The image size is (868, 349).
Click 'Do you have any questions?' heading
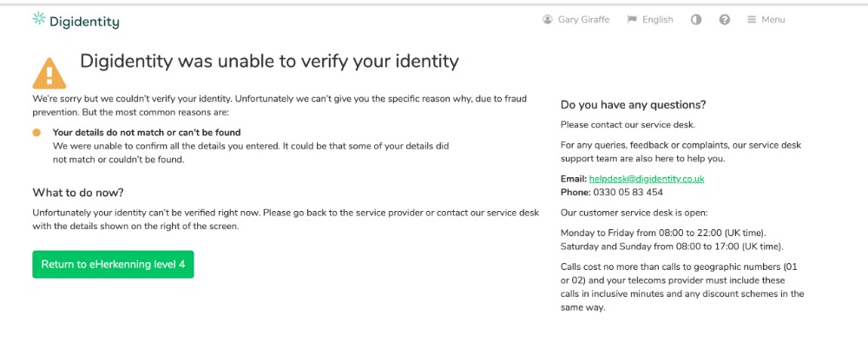[x=634, y=105]
